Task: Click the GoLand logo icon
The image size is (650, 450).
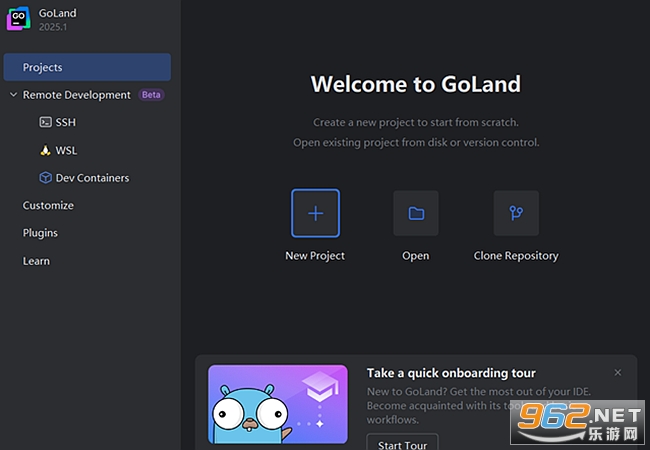Action: [18, 19]
